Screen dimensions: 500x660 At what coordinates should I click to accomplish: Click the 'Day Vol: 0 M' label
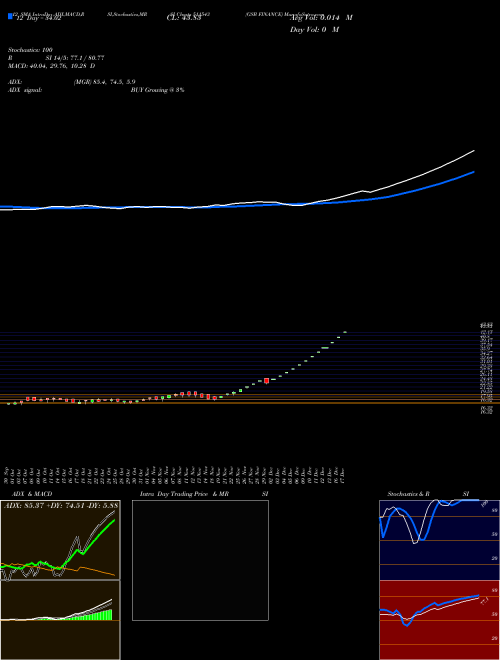pyautogui.click(x=314, y=30)
